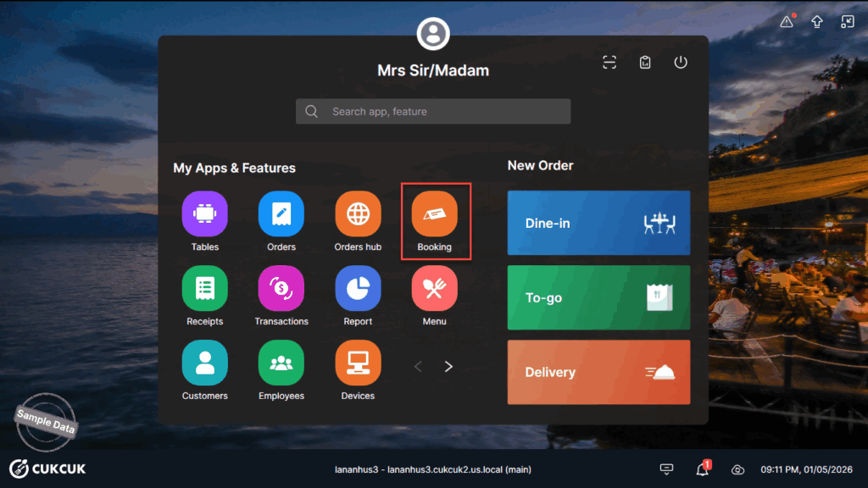The width and height of the screenshot is (868, 488).
Task: Open the Employees app
Action: tap(281, 363)
